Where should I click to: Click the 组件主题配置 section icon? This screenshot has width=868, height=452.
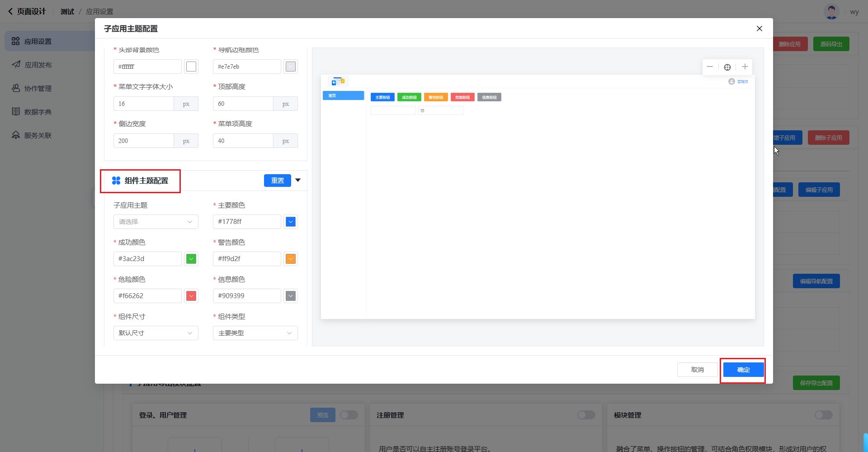click(x=116, y=181)
